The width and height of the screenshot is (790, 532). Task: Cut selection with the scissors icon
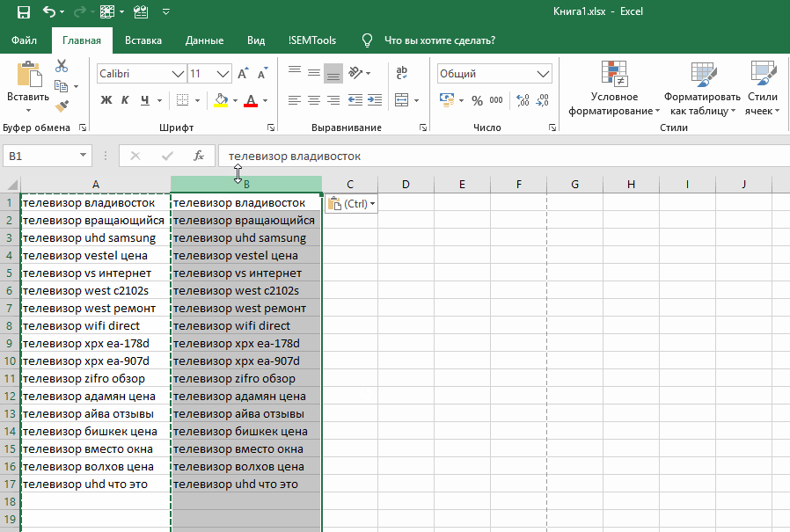(x=62, y=66)
